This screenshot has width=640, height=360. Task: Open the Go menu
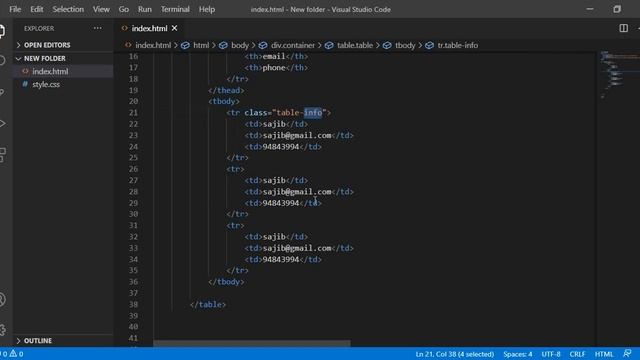tap(124, 9)
